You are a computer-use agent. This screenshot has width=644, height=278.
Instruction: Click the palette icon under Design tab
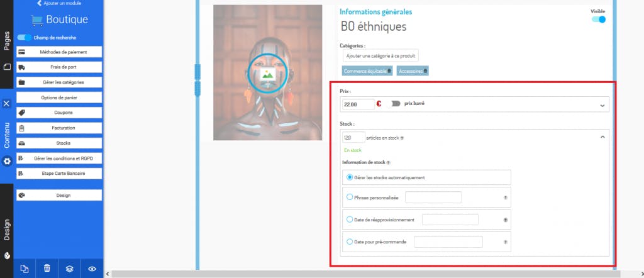6,255
